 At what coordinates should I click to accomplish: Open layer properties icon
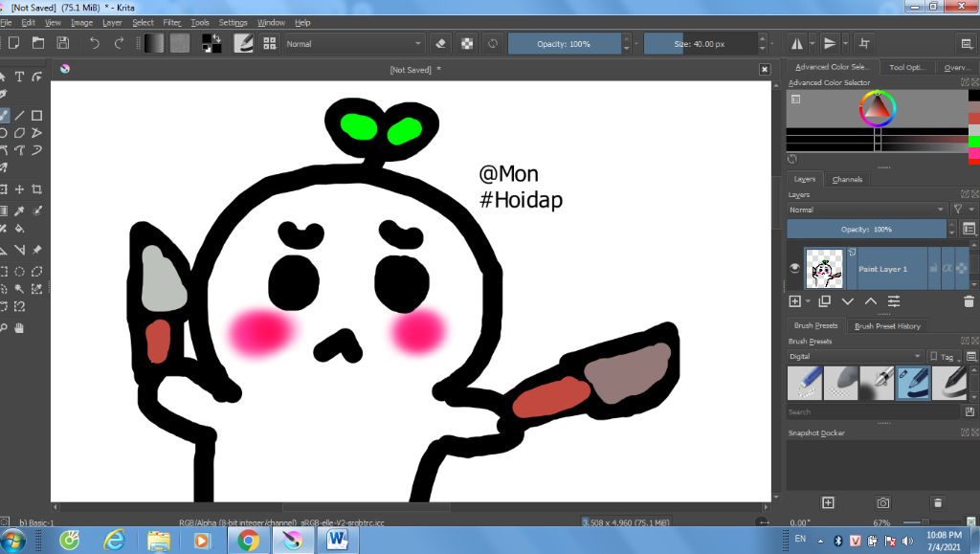894,301
